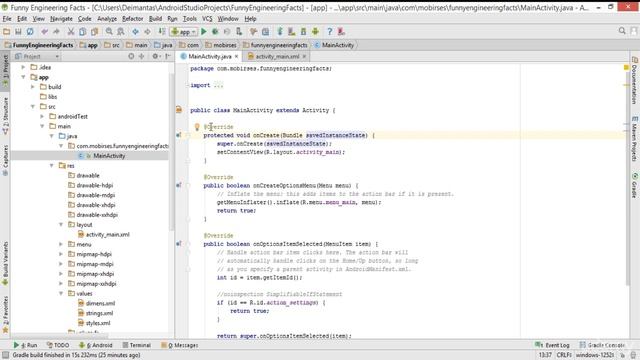Expand the androidTest folder
The width and height of the screenshot is (640, 360).
pos(42,116)
